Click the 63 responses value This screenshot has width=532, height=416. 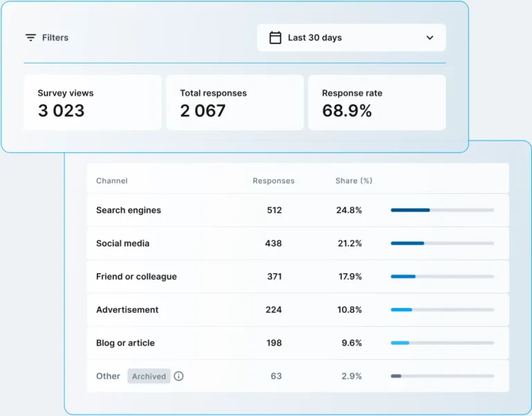[276, 376]
